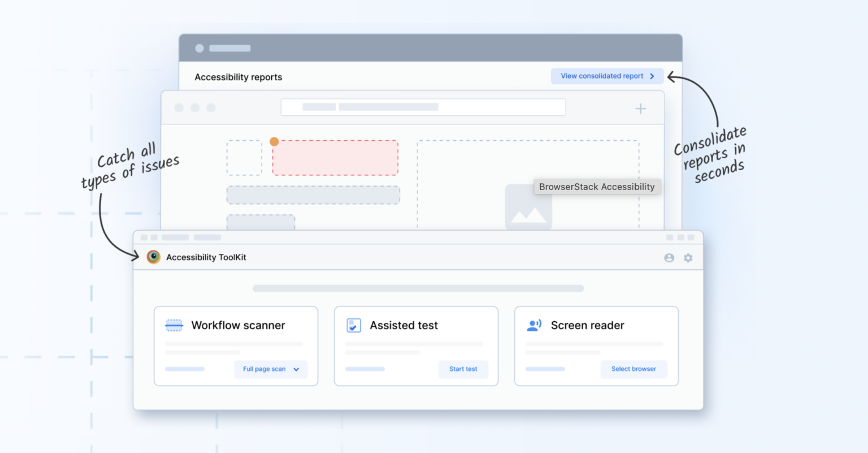The height and width of the screenshot is (453, 868).
Task: Click the plus icon in the browser toolbar
Action: [640, 109]
